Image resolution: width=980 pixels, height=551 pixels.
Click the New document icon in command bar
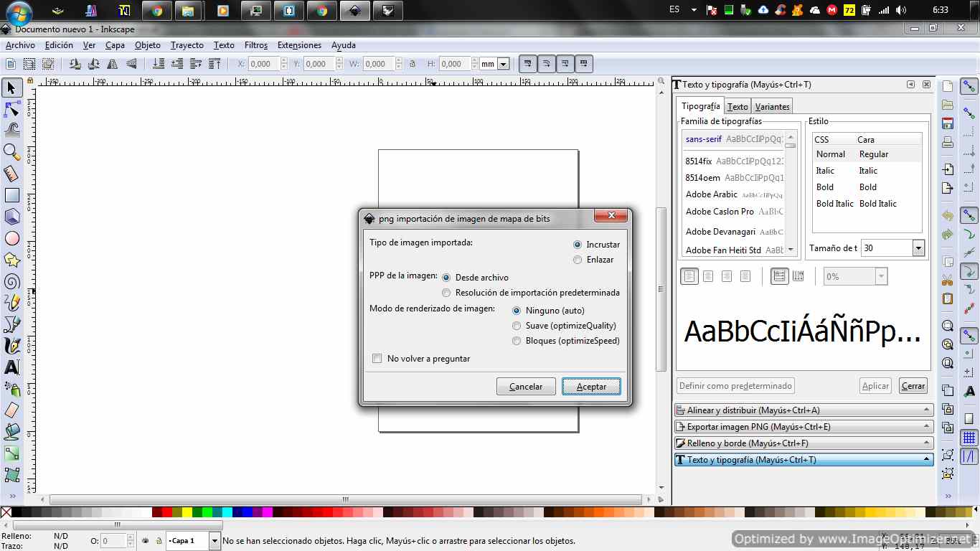pos(948,86)
